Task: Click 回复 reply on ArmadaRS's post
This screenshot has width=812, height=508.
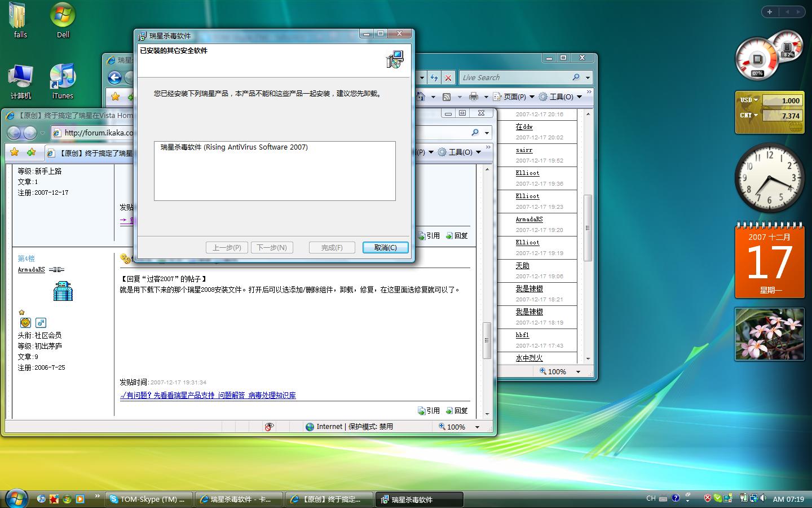Action: (x=457, y=410)
